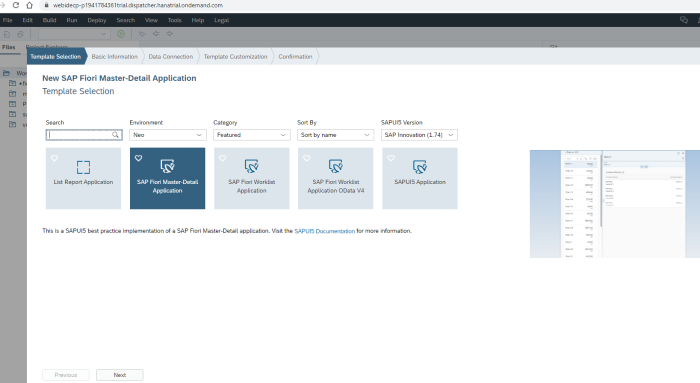Go to the Confirmation wizard step
Image resolution: width=700 pixels, height=383 pixels.
tap(295, 57)
